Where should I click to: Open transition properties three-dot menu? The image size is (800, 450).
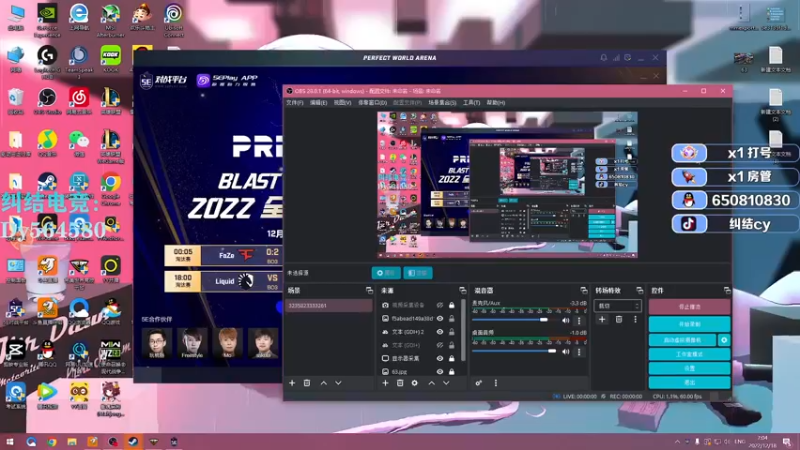click(635, 319)
